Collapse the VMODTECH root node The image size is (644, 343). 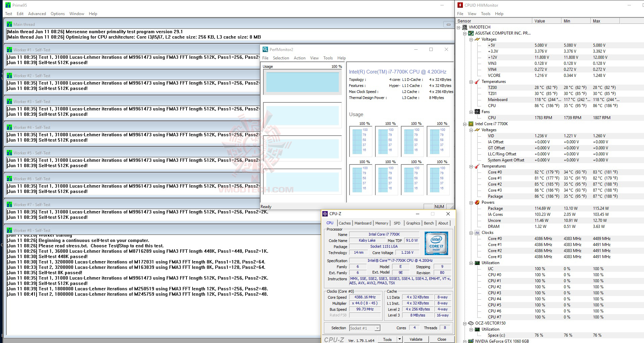[459, 27]
